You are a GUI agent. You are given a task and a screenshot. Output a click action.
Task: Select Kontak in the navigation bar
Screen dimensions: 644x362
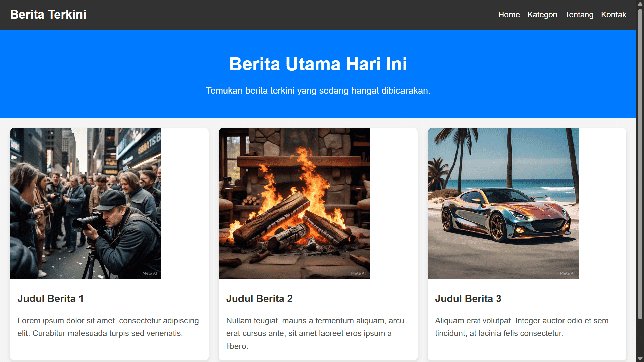[613, 15]
